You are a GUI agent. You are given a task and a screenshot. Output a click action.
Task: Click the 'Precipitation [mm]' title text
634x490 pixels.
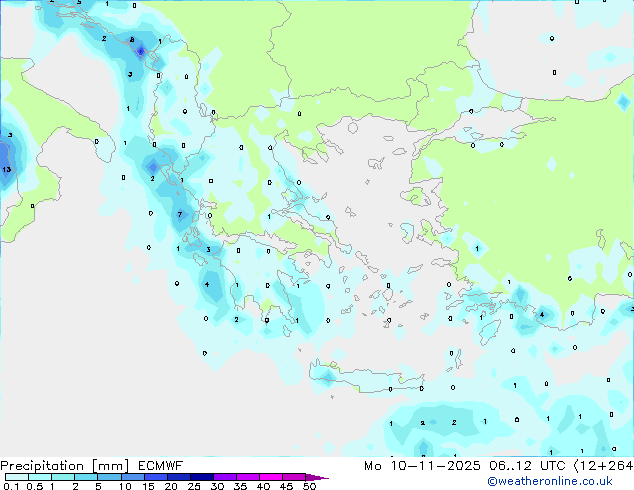(x=65, y=466)
